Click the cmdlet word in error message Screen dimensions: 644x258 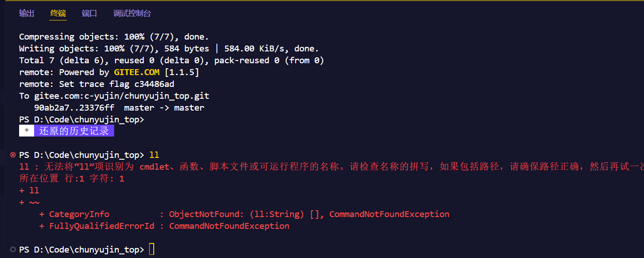154,167
